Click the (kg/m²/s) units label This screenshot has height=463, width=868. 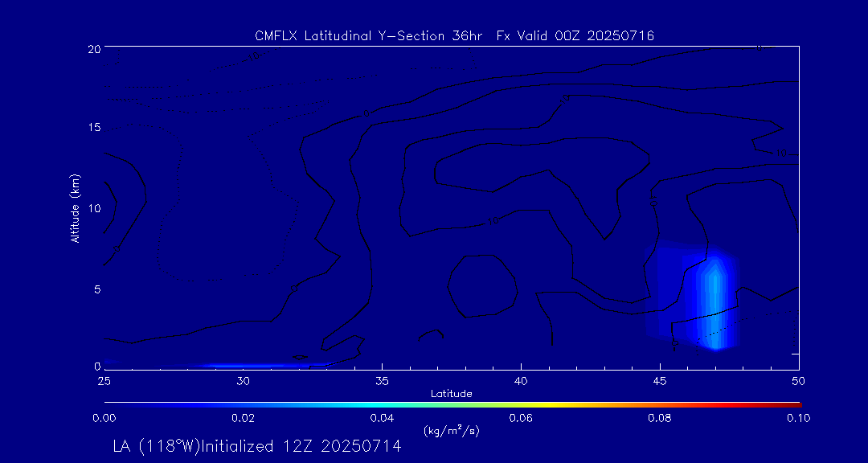pos(451,431)
